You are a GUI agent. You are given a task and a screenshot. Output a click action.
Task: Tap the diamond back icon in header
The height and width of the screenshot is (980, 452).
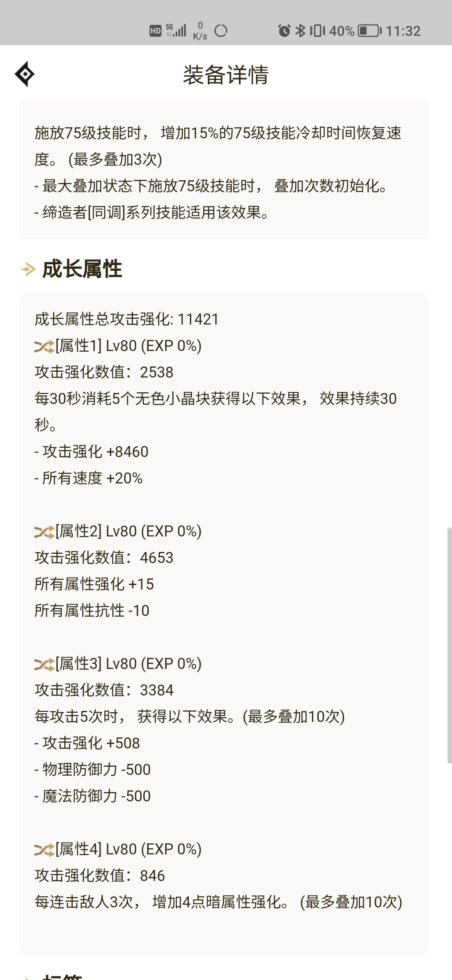click(25, 74)
